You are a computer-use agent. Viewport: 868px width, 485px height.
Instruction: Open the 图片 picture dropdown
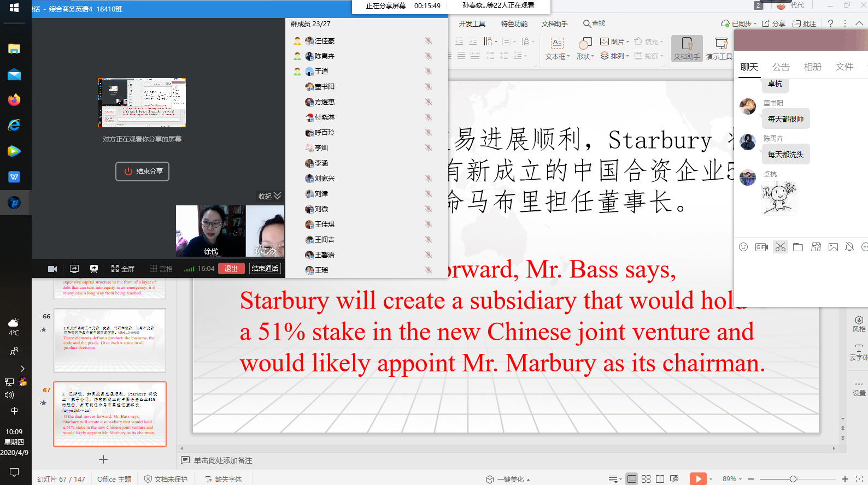[x=615, y=42]
